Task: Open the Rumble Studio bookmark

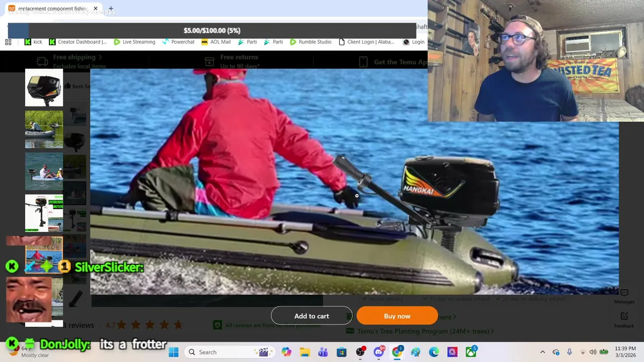Action: click(x=310, y=42)
